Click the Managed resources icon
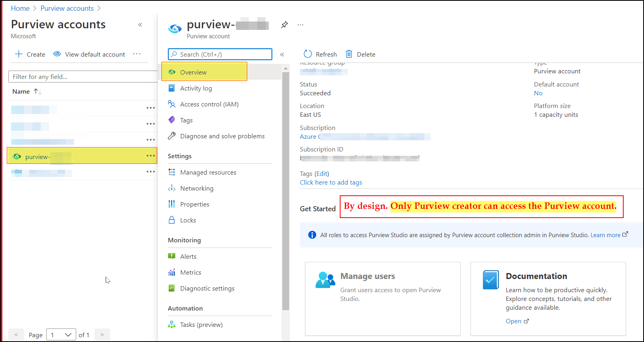This screenshot has width=644, height=342. click(x=172, y=172)
